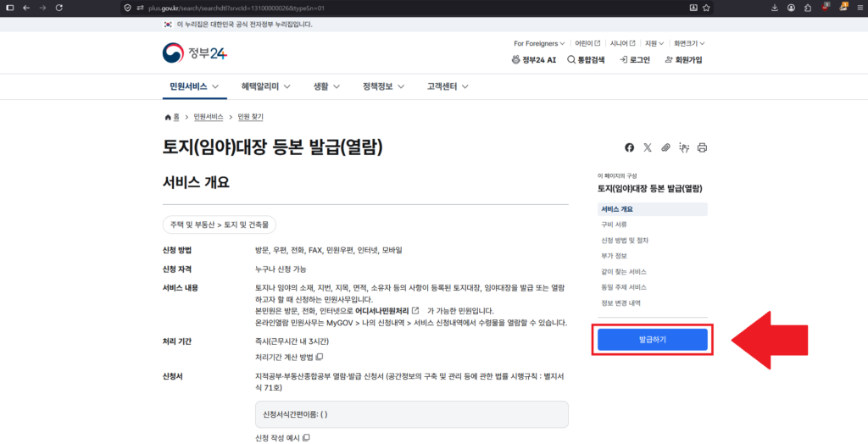Reload the page
Image resolution: width=868 pixels, height=444 pixels.
[x=59, y=8]
